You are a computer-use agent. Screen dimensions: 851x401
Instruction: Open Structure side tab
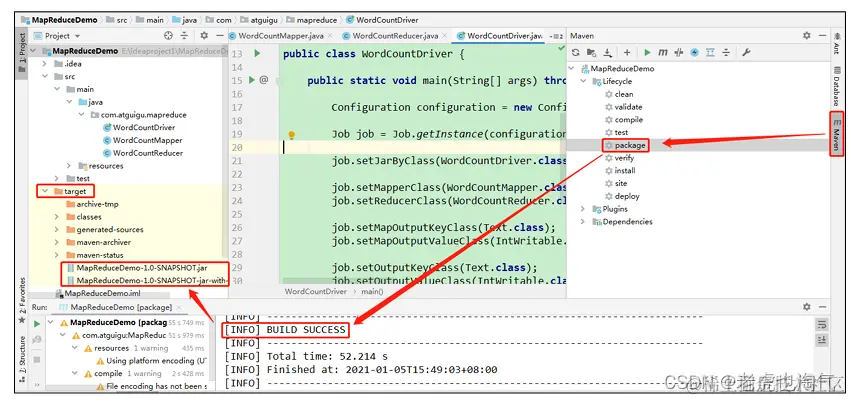(x=22, y=359)
